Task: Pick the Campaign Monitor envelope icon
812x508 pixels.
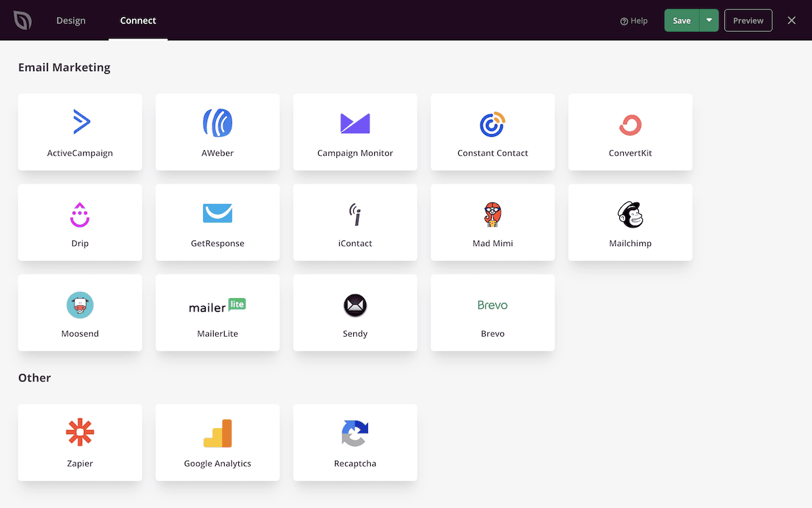Action: pos(355,123)
